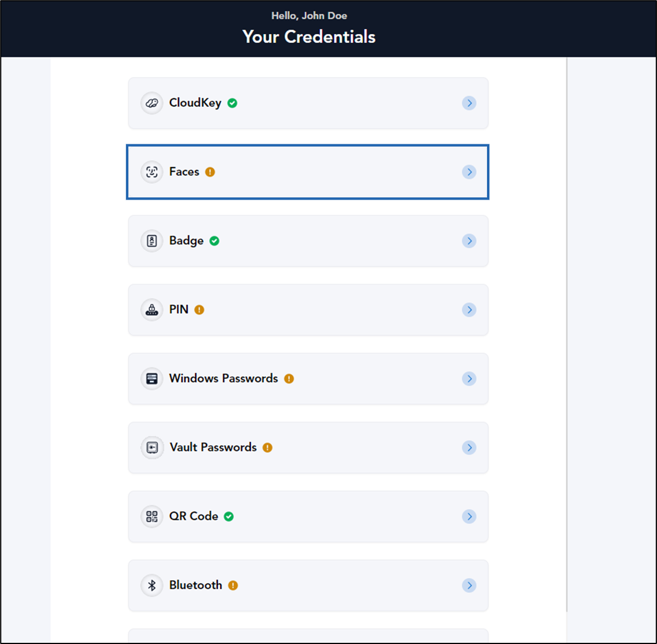Click the Vault Passwords safe icon

pos(152,447)
